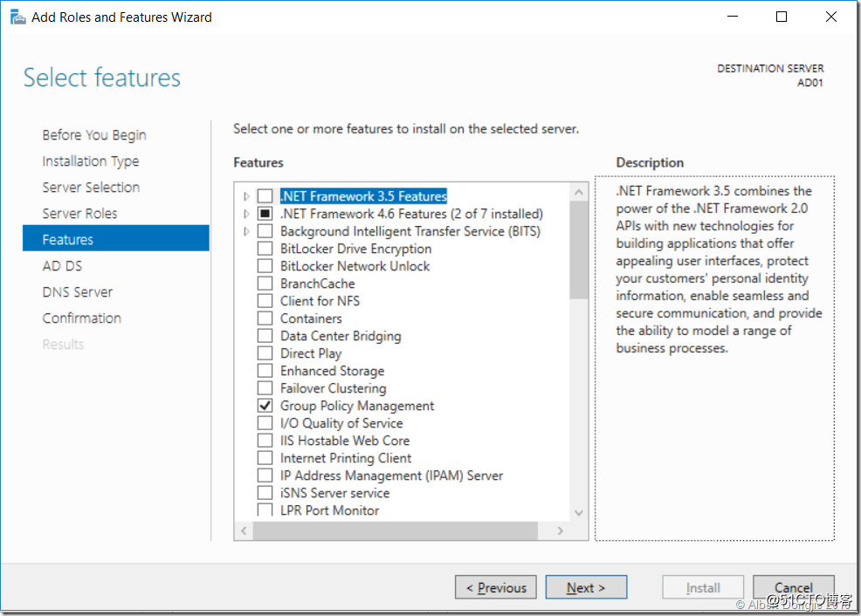Open the DNS Server step

coord(78,292)
